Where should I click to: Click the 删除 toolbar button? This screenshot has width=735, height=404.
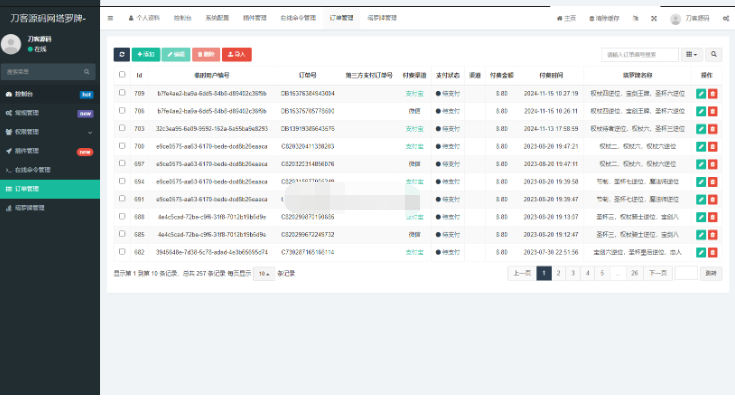pyautogui.click(x=206, y=54)
